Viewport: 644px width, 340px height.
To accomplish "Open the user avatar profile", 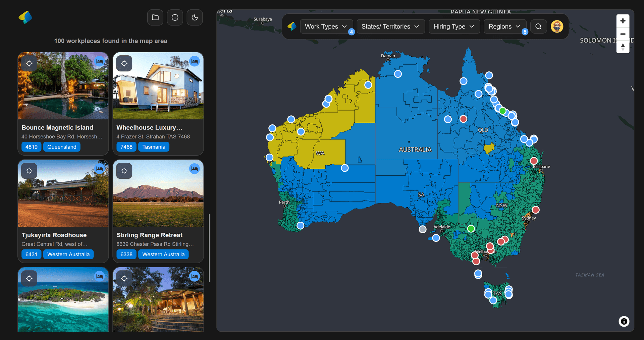I will [x=557, y=26].
